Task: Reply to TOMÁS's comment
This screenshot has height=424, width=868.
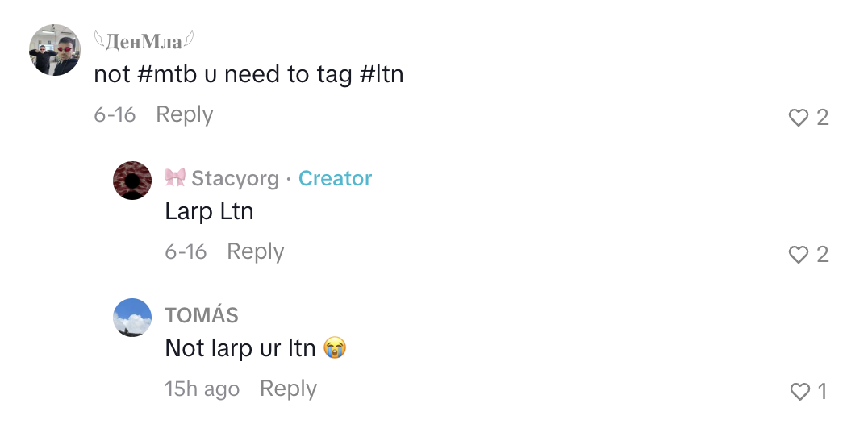Action: click(288, 389)
